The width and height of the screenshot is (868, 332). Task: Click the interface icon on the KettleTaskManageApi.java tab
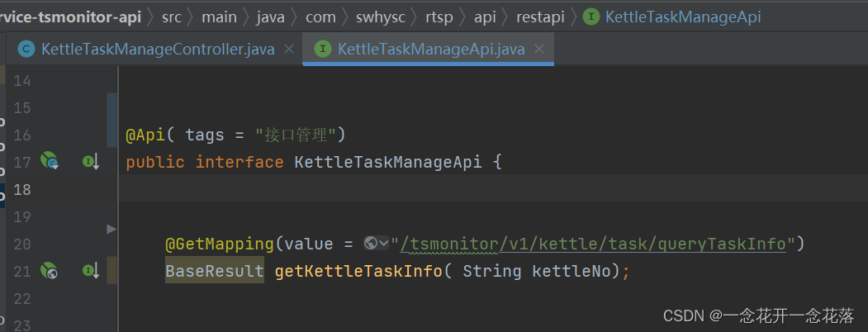coord(322,50)
